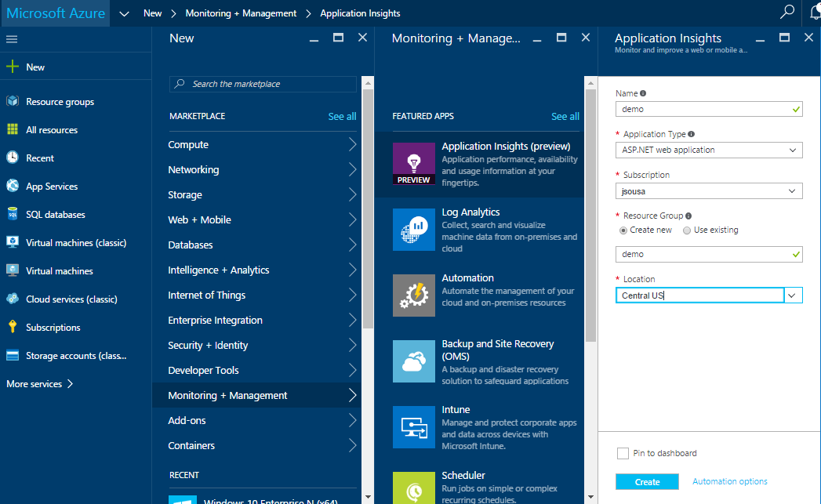Click the Microsoft Azure logo
Viewport: 821px width, 504px height.
tap(56, 13)
